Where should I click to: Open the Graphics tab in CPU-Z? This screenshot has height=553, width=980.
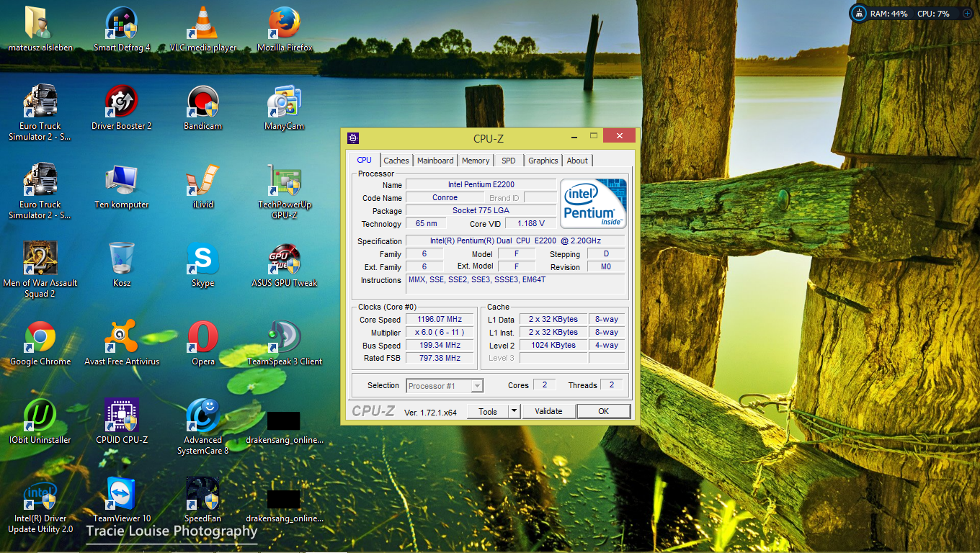[x=543, y=161]
